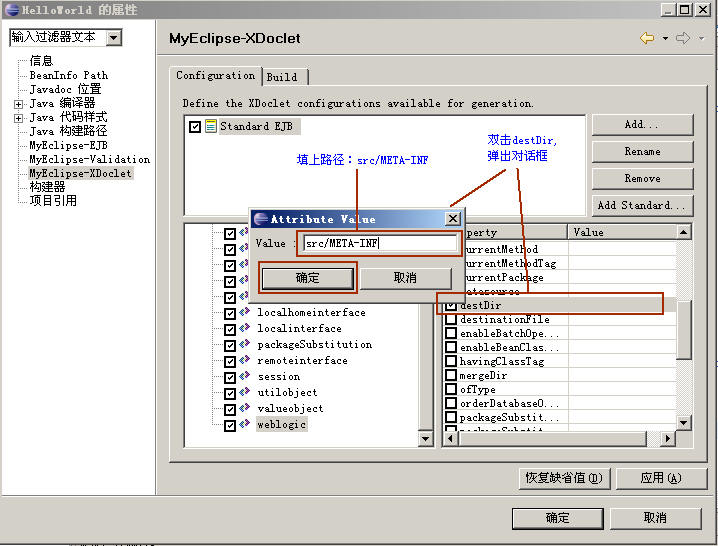The width and height of the screenshot is (718, 546).
Task: Click the Value column header
Action: (622, 232)
